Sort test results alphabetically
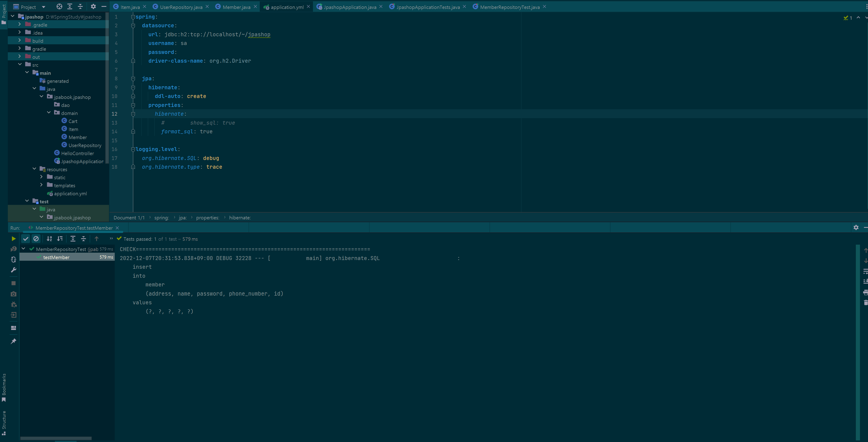868x442 pixels. tap(49, 239)
